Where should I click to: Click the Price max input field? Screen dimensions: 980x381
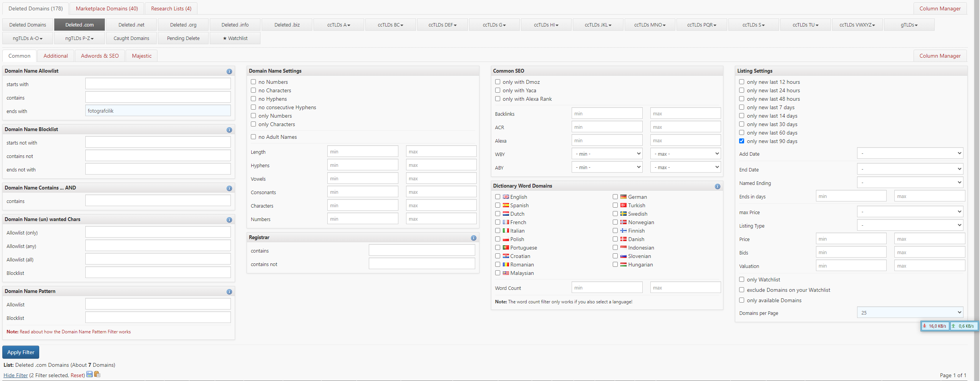tap(930, 239)
